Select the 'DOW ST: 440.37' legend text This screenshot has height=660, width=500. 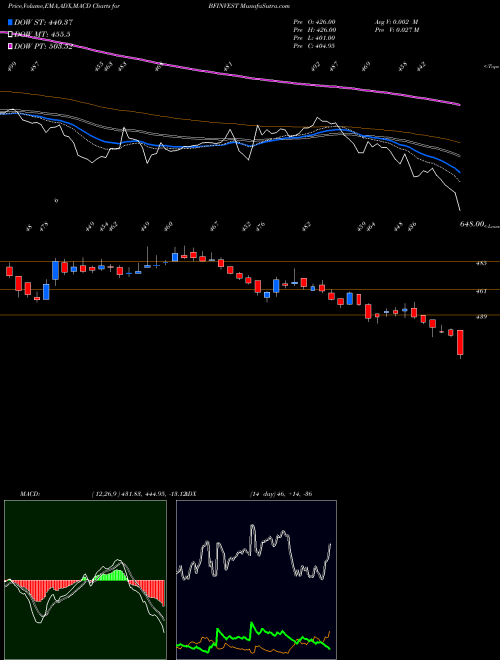point(43,22)
